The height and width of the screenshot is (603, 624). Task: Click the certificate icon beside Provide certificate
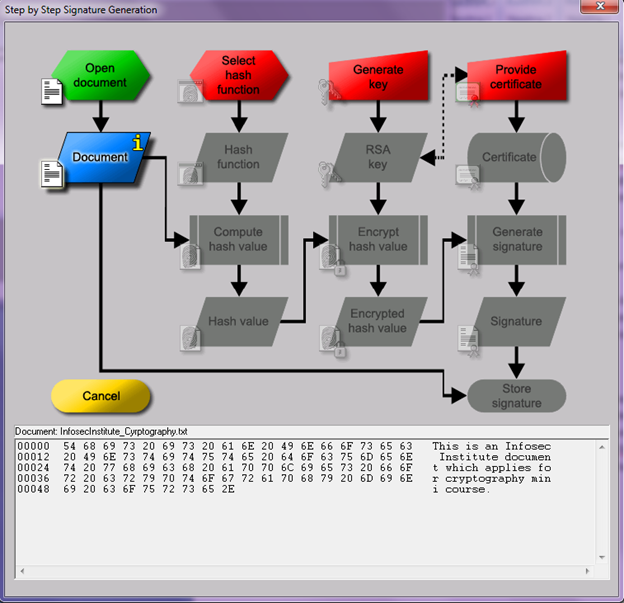click(x=467, y=92)
